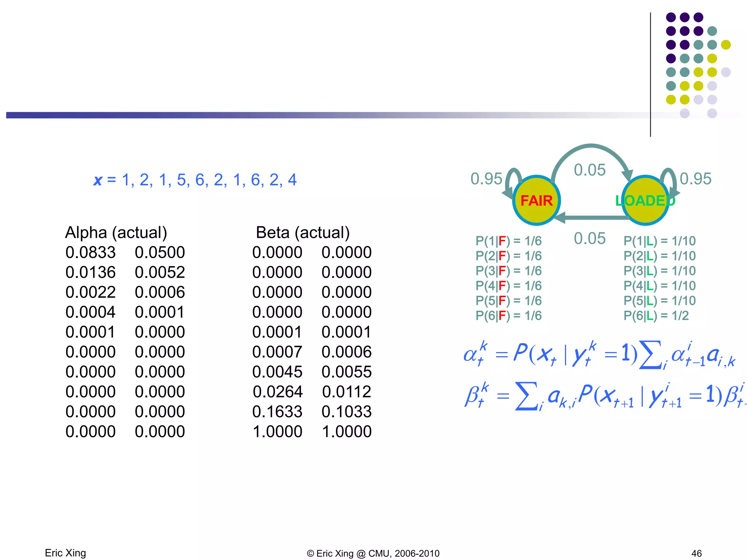Select beta value 0.0055
Viewport: 747px width, 560px height.
tap(347, 372)
